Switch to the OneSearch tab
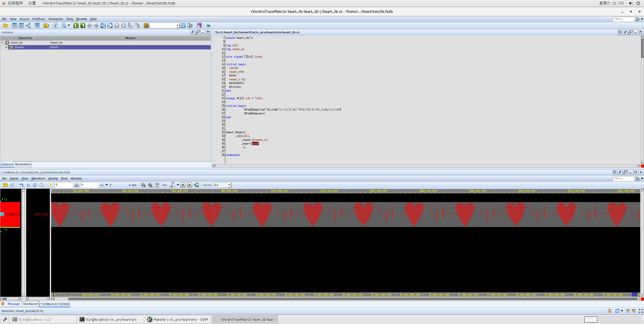The image size is (644, 324). pyautogui.click(x=30, y=304)
